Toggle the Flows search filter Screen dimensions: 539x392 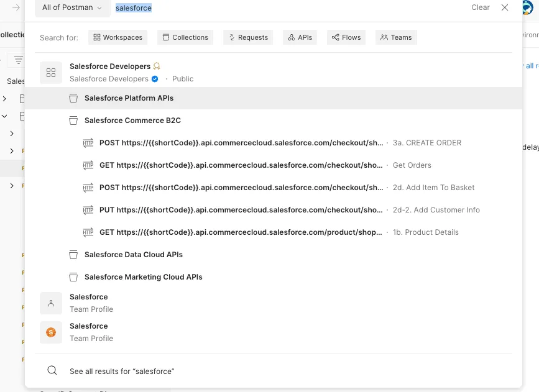click(346, 37)
